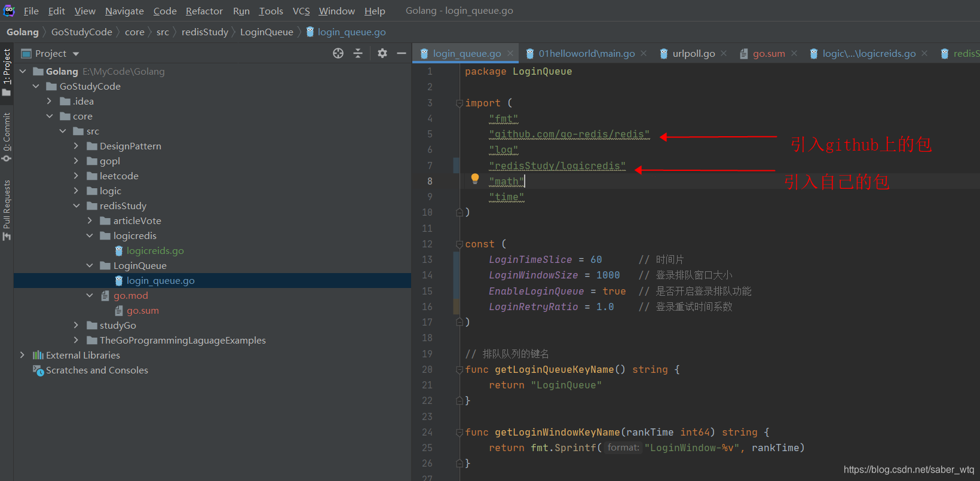Switch to the go.sum editor tab
The height and width of the screenshot is (481, 980).
pos(769,53)
